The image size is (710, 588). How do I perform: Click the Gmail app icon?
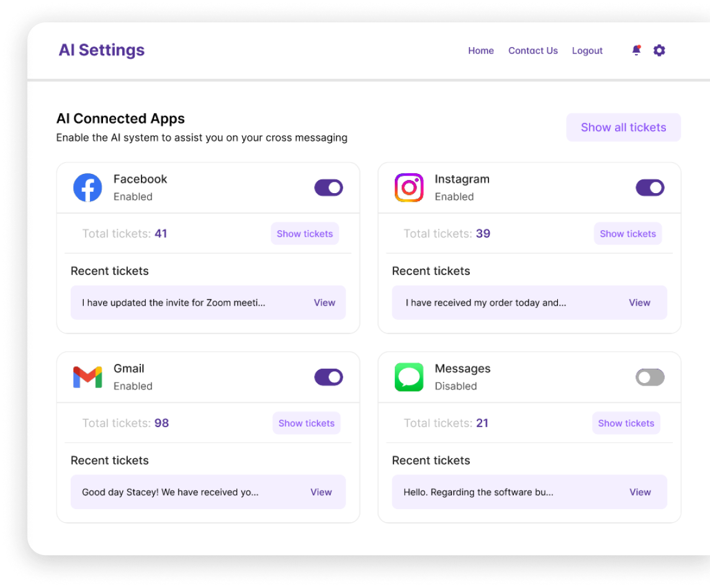click(88, 377)
